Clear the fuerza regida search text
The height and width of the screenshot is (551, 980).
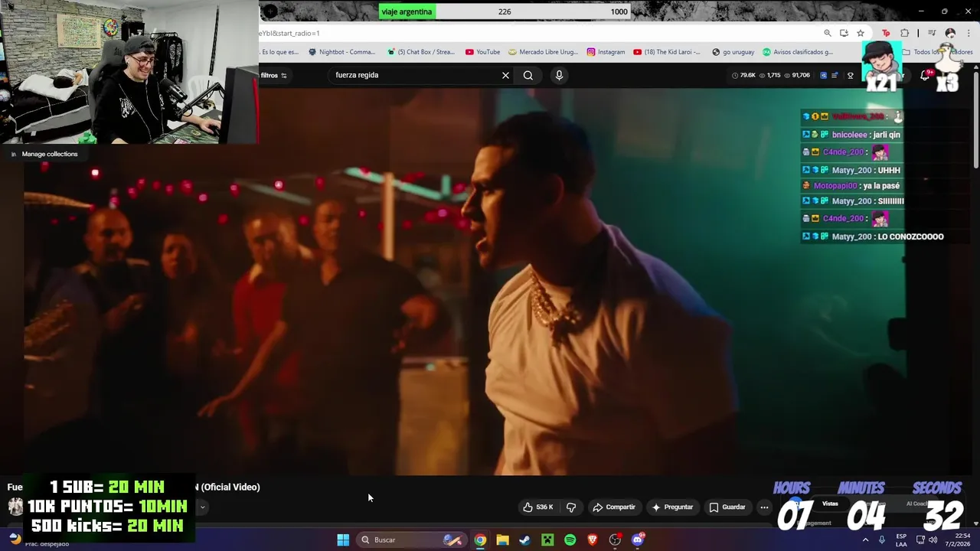click(x=505, y=75)
